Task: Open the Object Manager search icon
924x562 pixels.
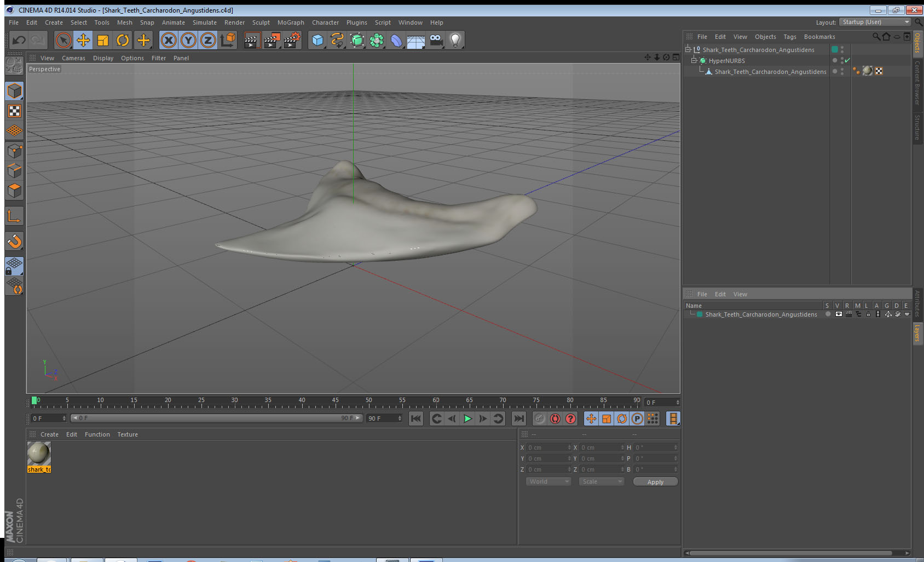Action: point(876,37)
